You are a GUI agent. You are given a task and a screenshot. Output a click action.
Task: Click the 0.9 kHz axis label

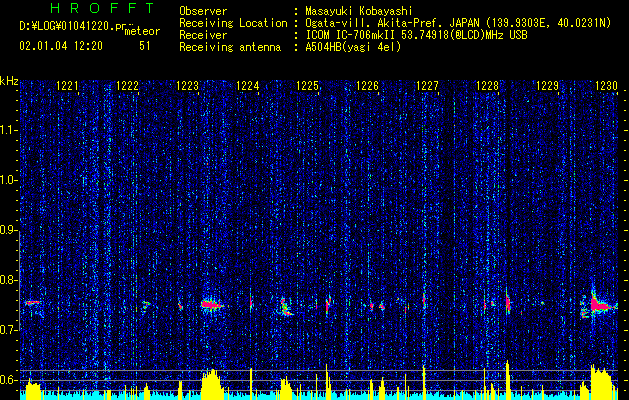[9, 230]
